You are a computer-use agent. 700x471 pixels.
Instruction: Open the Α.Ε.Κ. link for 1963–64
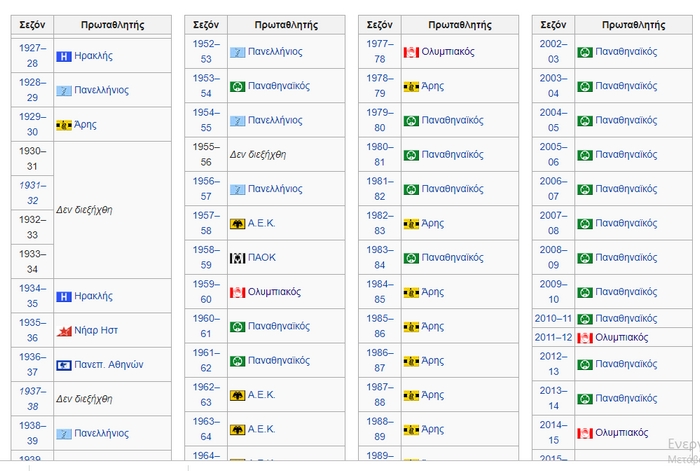pyautogui.click(x=262, y=429)
